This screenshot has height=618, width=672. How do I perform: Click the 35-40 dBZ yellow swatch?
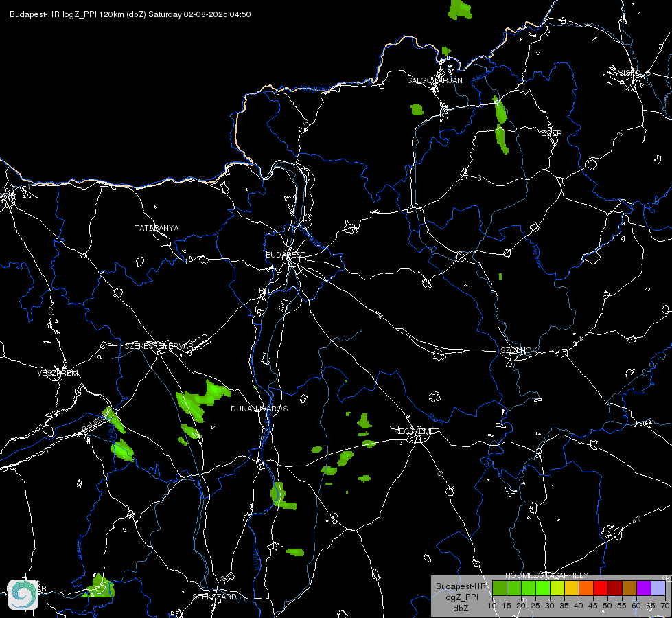[572, 588]
